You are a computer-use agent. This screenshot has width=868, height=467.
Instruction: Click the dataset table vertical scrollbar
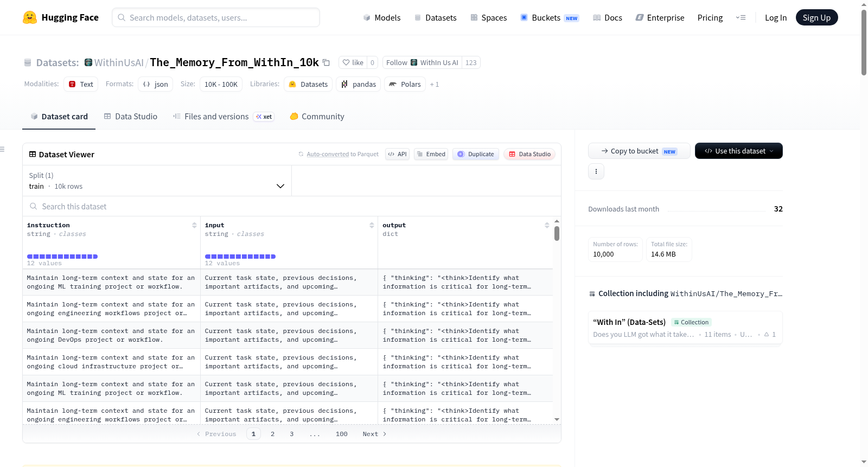click(557, 233)
